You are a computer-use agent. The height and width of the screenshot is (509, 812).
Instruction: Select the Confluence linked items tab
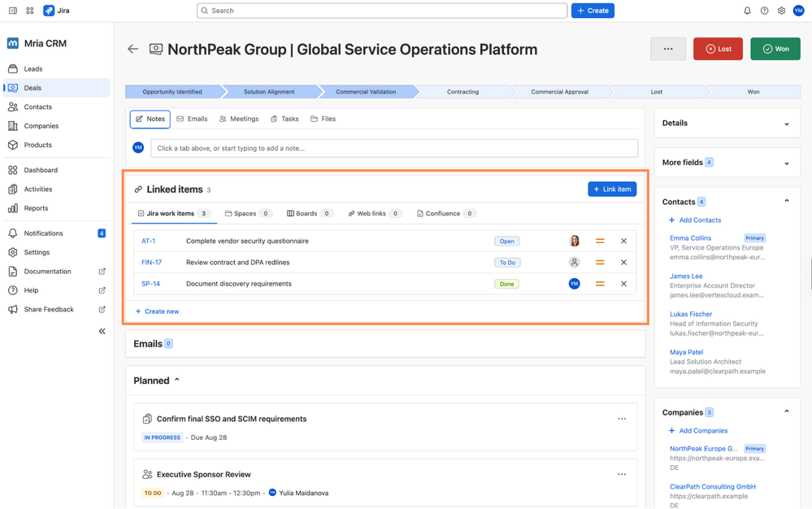(x=446, y=213)
